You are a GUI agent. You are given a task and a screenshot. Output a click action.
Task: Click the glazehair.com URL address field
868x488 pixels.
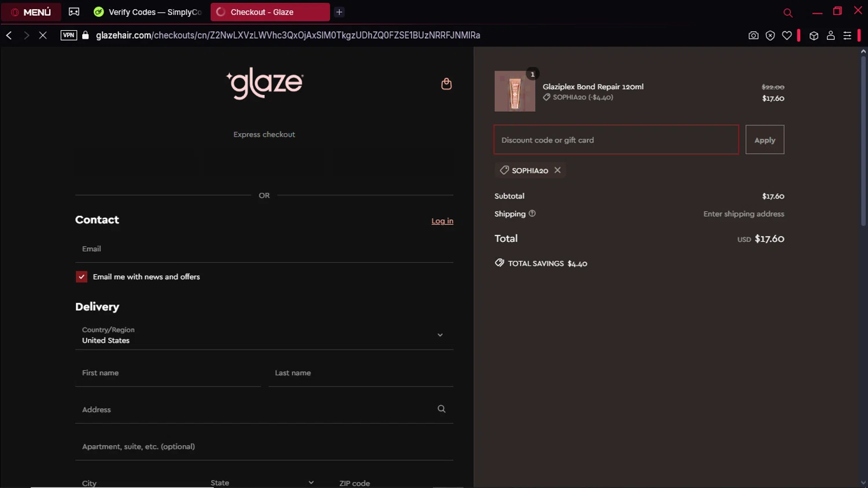pyautogui.click(x=288, y=35)
